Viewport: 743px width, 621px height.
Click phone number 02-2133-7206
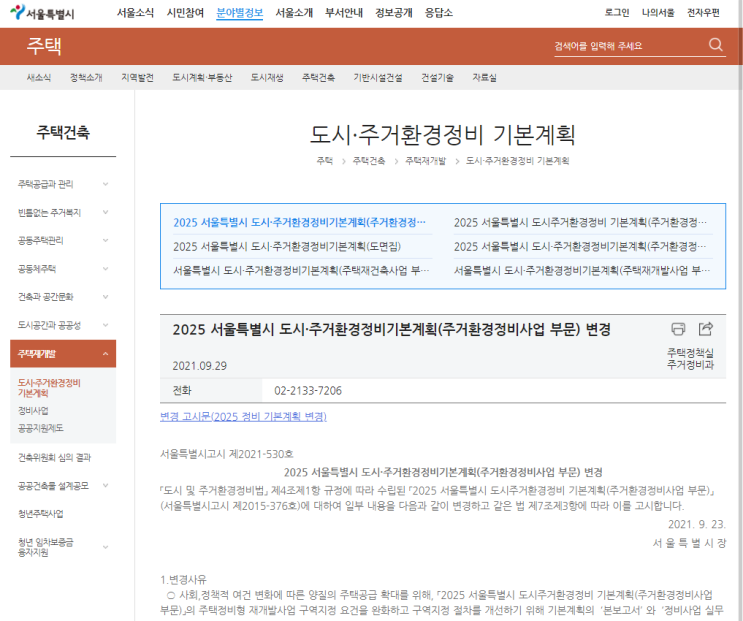[308, 391]
